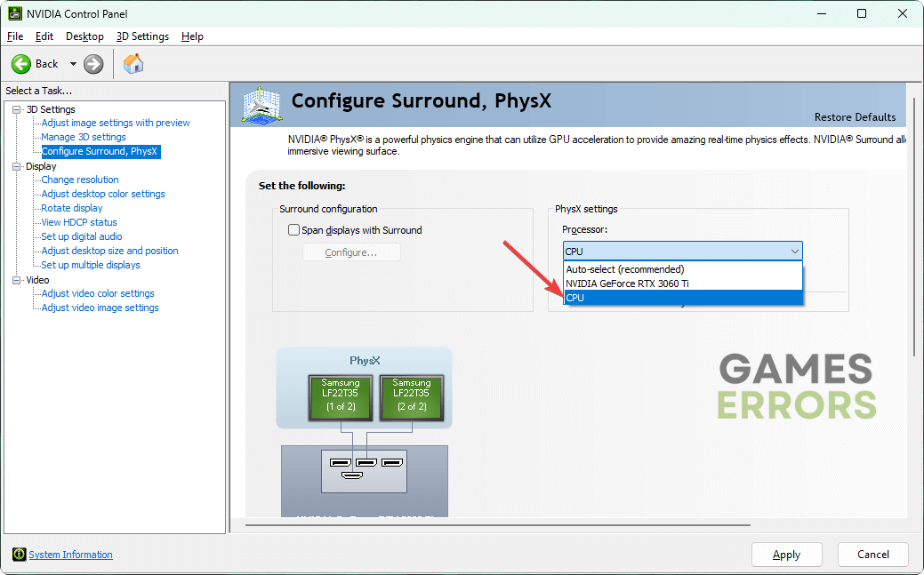Collapse the Video tree node
The image size is (924, 575).
coord(17,280)
